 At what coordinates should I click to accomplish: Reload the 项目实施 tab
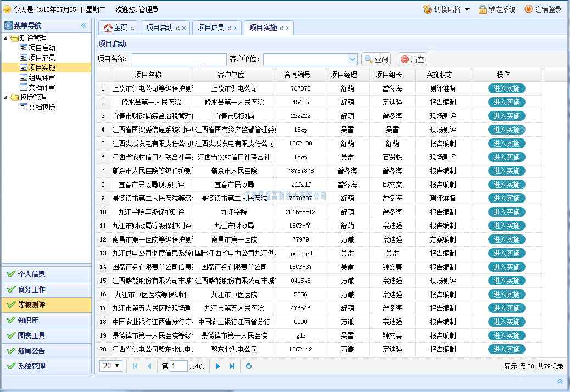click(281, 28)
